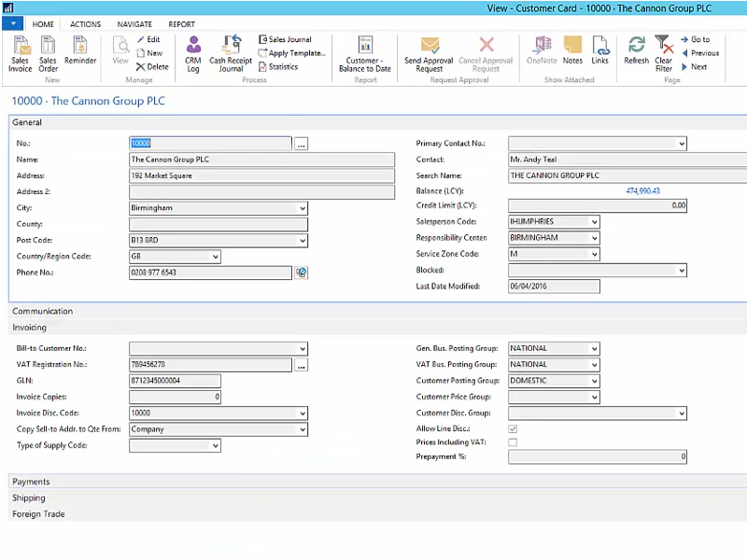Open the Gen. Bus. Posting Group dropdown
This screenshot has width=747, height=560.
[x=595, y=348]
